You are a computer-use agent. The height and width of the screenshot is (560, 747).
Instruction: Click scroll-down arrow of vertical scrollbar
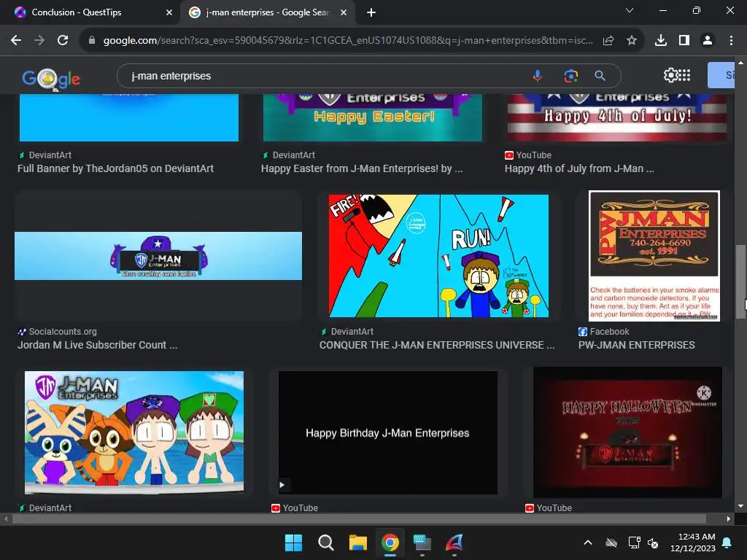coord(740,506)
